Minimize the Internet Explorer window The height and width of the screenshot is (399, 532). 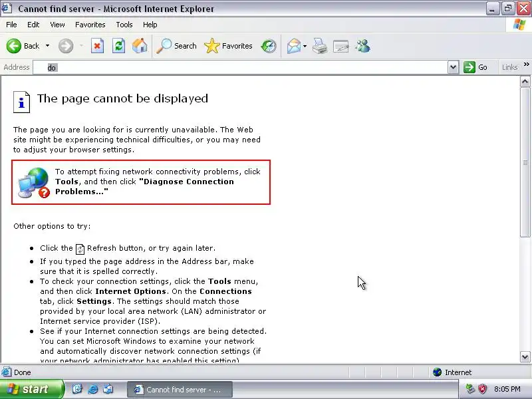point(492,9)
